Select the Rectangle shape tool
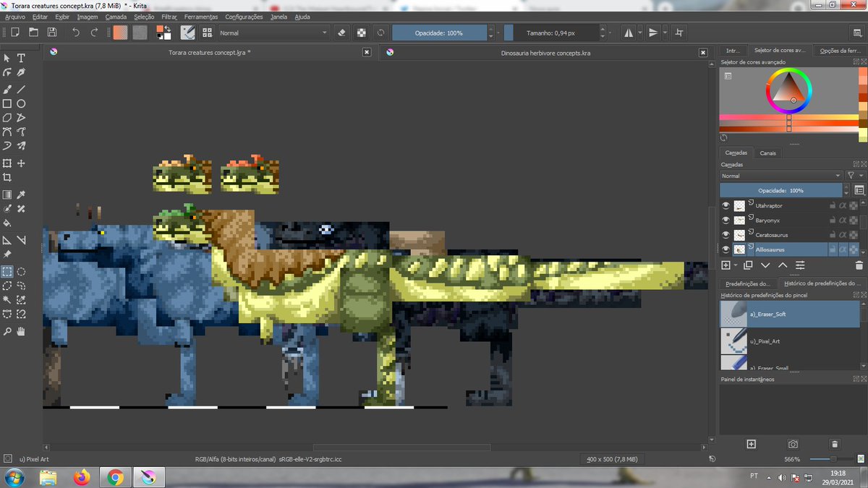This screenshot has height=488, width=868. (7, 103)
